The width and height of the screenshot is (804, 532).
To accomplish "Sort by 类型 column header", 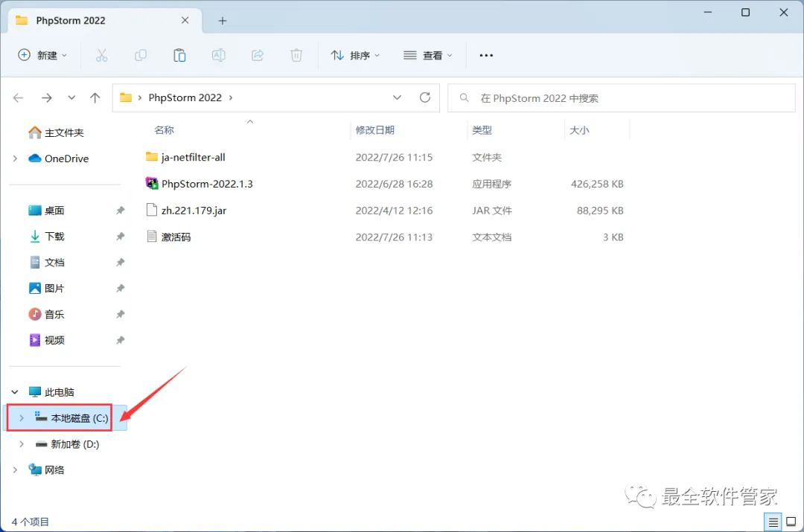I will click(482, 130).
